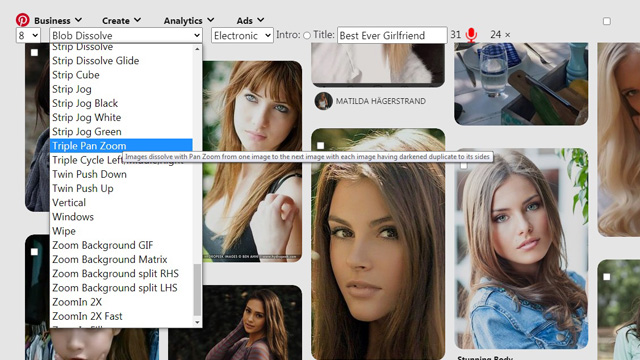Select Strip Cube option

click(x=121, y=75)
